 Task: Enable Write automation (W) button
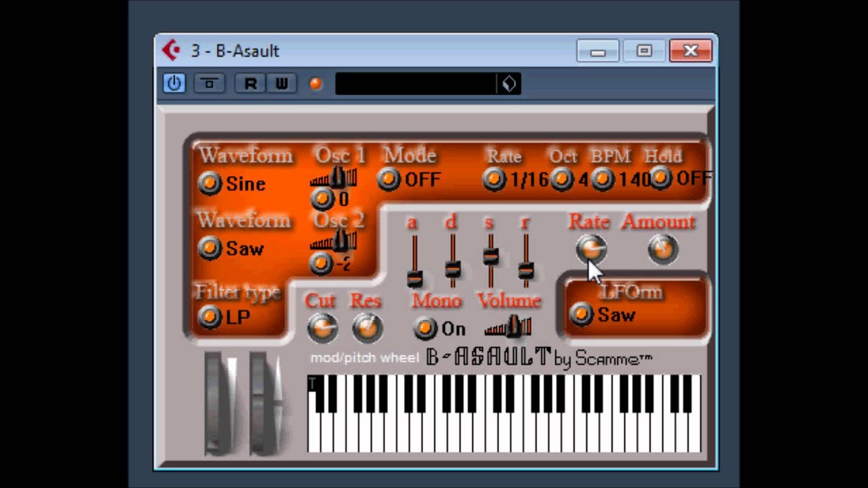tap(281, 83)
